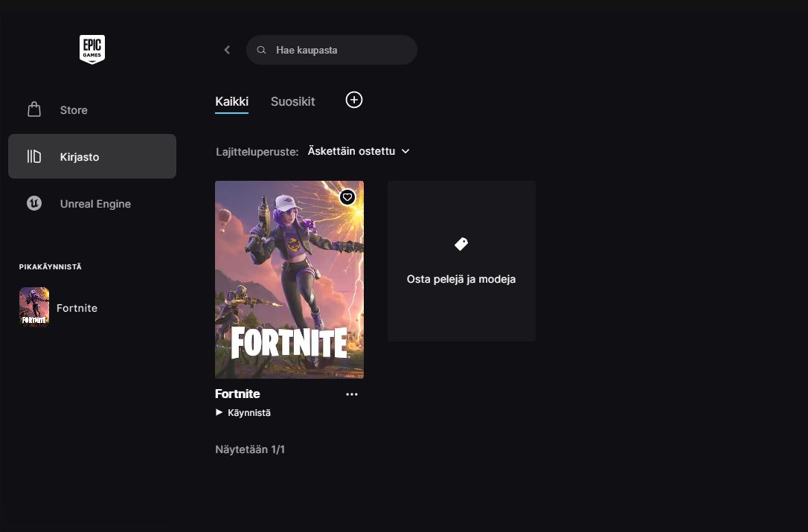Open the Äskettäin ostettu sort dropdown
This screenshot has width=808, height=532.
[x=359, y=151]
